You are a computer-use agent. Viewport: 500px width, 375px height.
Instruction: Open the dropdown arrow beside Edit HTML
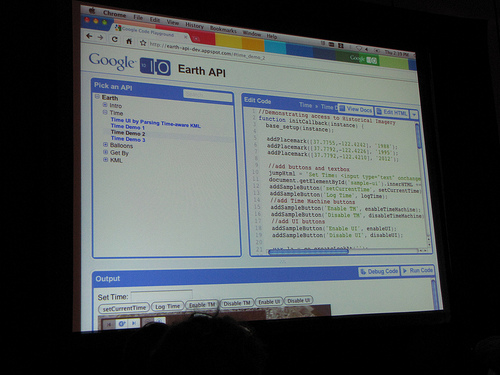coord(414,115)
